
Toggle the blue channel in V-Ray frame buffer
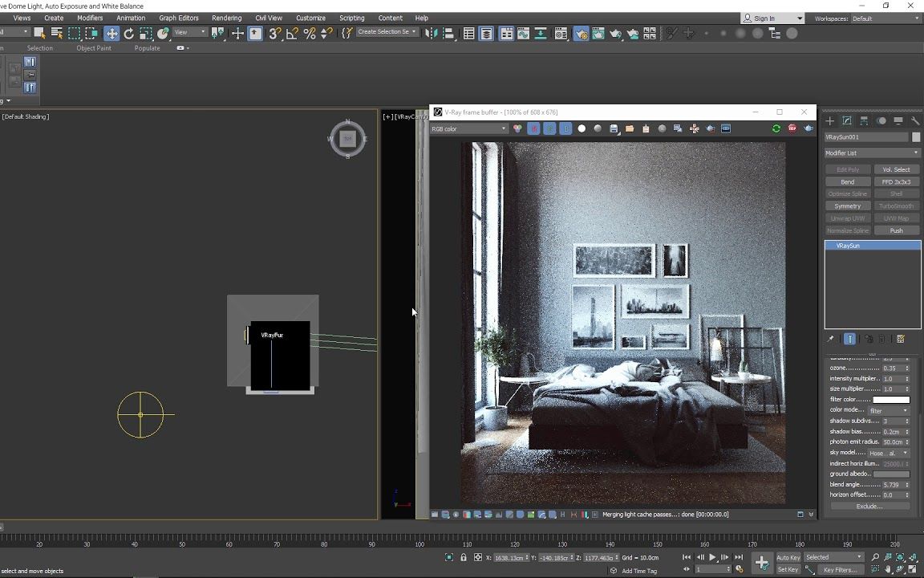(566, 128)
